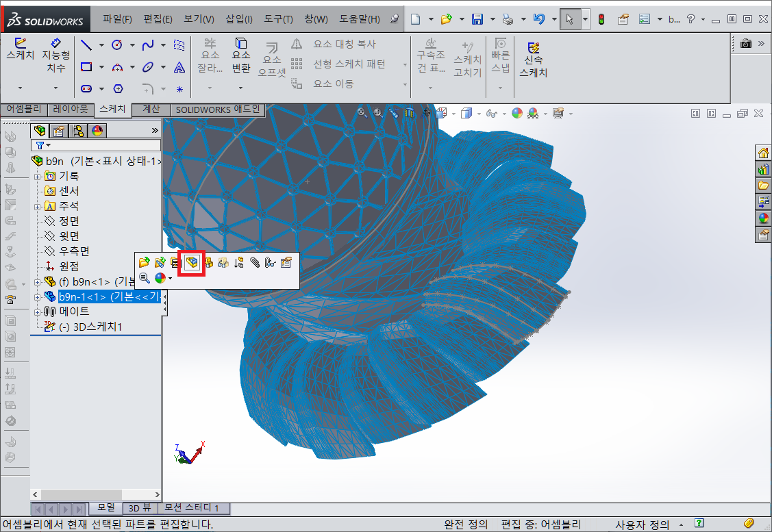Viewport: 772px width, 532px height.
Task: Select the Spline sketch tool
Action: click(x=148, y=45)
